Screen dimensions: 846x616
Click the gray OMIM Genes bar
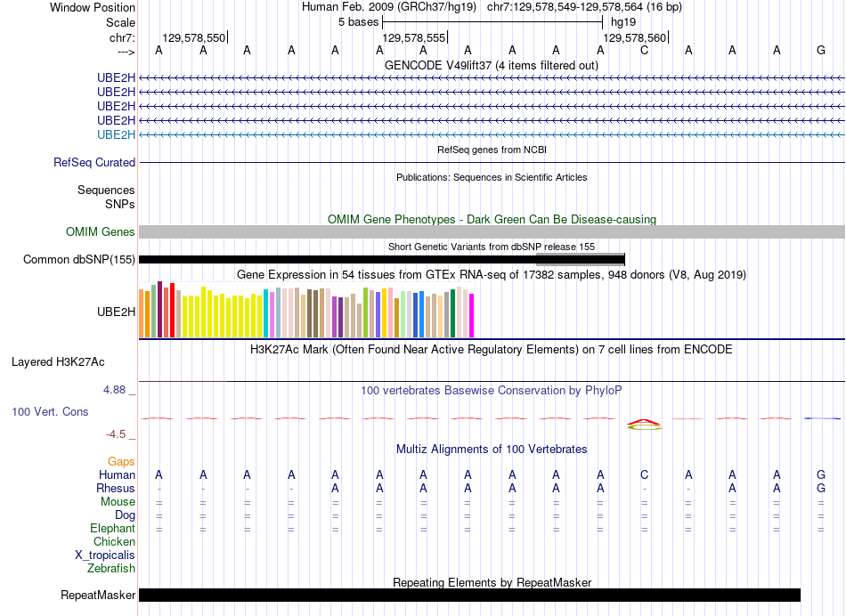coord(492,232)
